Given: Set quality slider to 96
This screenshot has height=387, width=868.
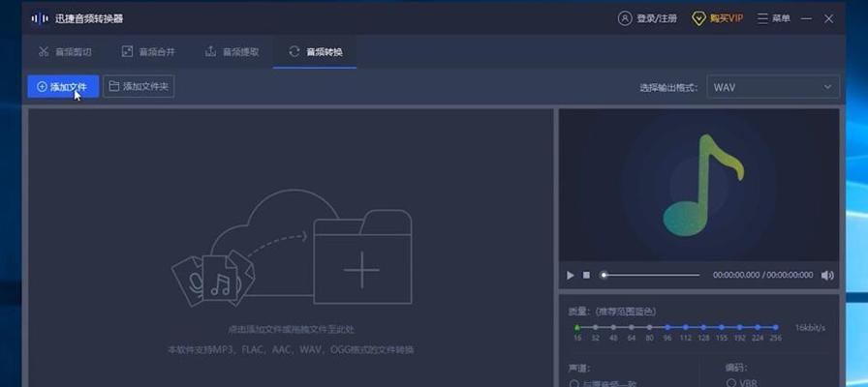Looking at the screenshot, I should (667, 328).
